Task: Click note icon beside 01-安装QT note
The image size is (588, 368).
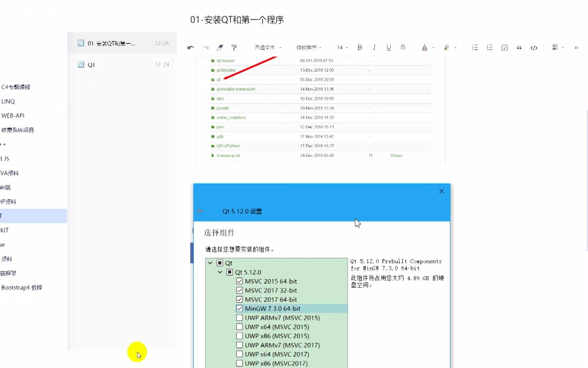Action: 81,43
